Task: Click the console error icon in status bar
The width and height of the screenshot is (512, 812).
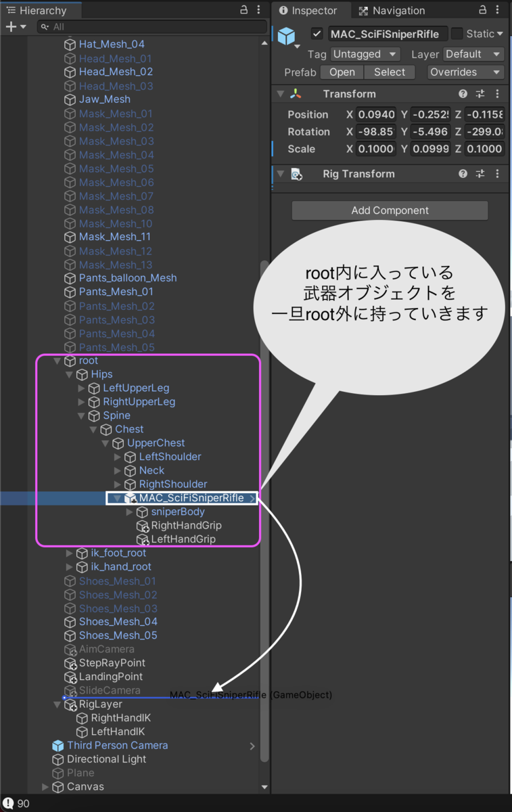Action: click(8, 803)
